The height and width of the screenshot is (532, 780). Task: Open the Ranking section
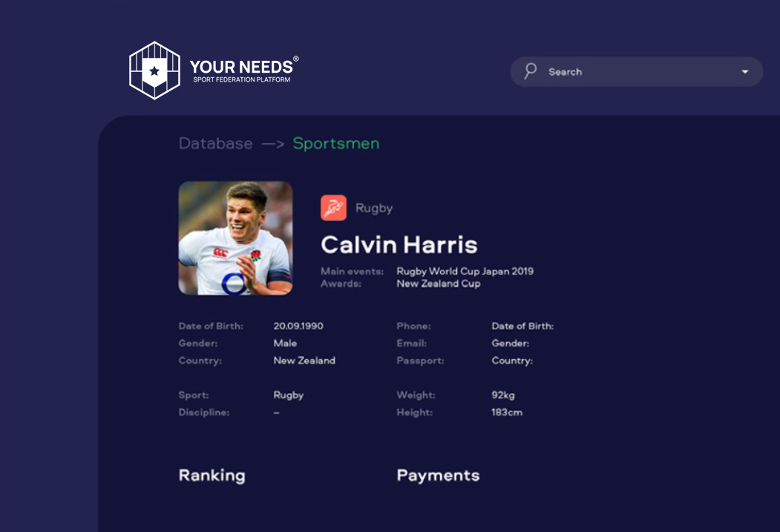point(212,476)
